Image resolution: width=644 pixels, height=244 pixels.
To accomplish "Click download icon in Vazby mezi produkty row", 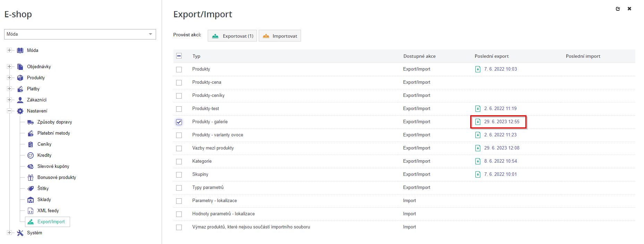I will (478, 148).
